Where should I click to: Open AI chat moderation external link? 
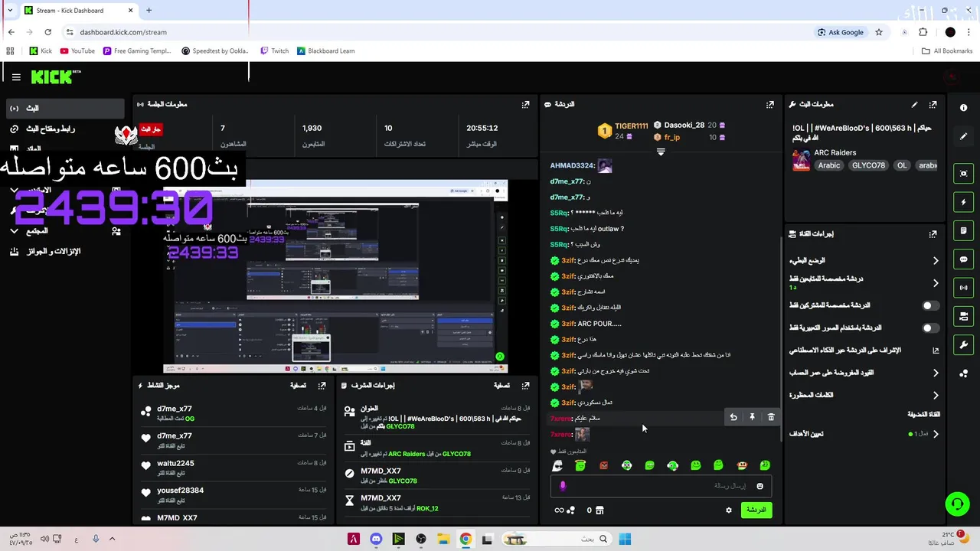click(935, 350)
